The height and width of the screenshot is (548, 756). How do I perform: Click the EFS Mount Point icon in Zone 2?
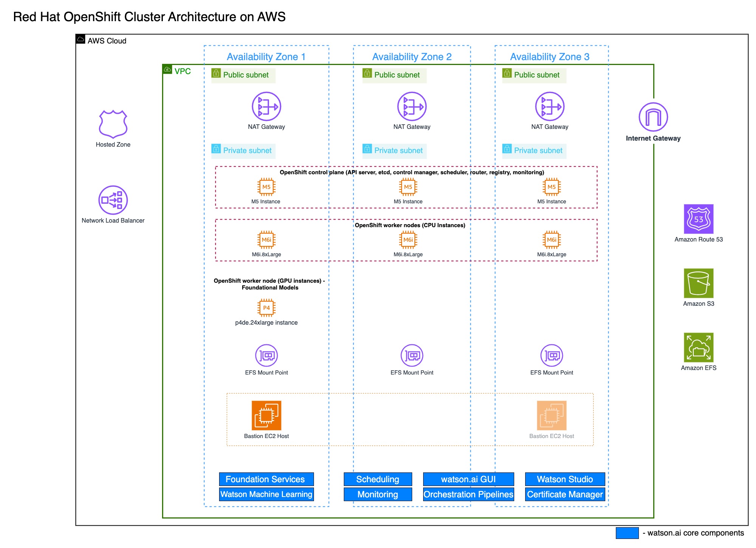coord(412,355)
